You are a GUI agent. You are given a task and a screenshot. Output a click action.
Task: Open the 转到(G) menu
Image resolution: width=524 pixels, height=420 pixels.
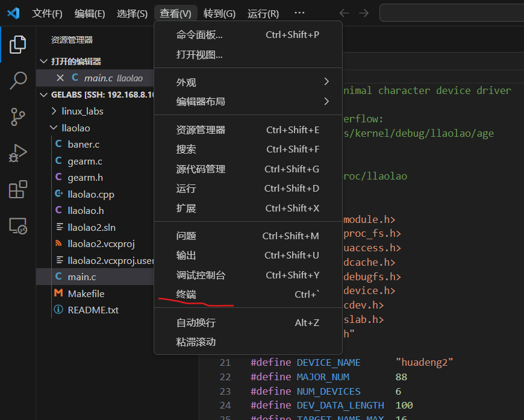219,13
